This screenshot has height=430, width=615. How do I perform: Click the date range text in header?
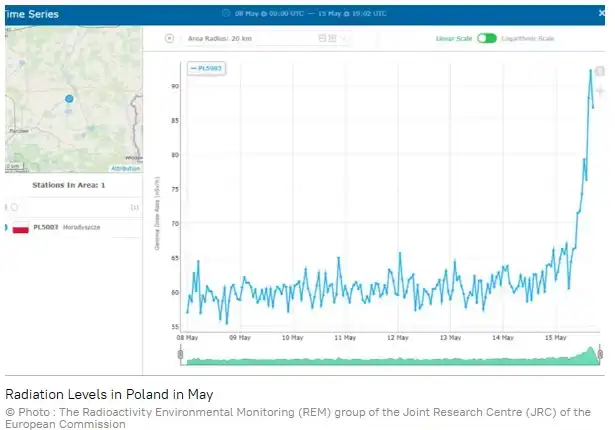(x=310, y=14)
